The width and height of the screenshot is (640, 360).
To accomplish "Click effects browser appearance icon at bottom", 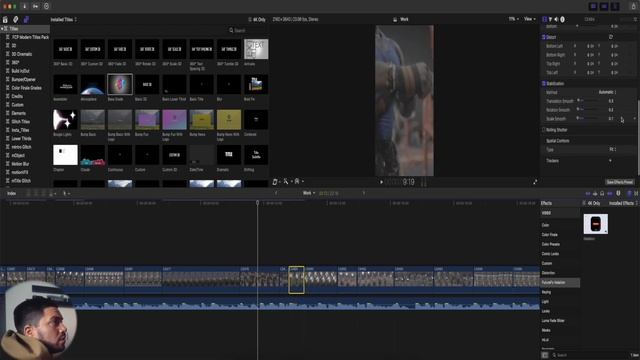I will coord(545,355).
